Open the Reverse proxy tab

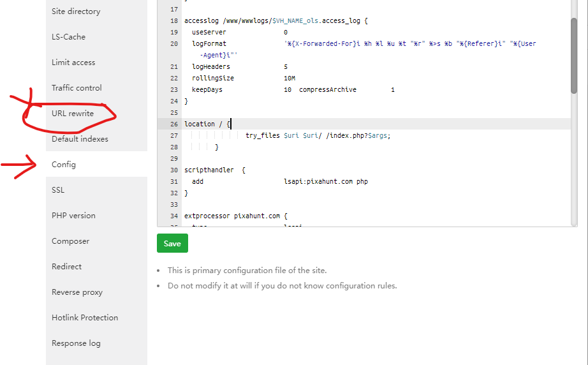point(77,292)
